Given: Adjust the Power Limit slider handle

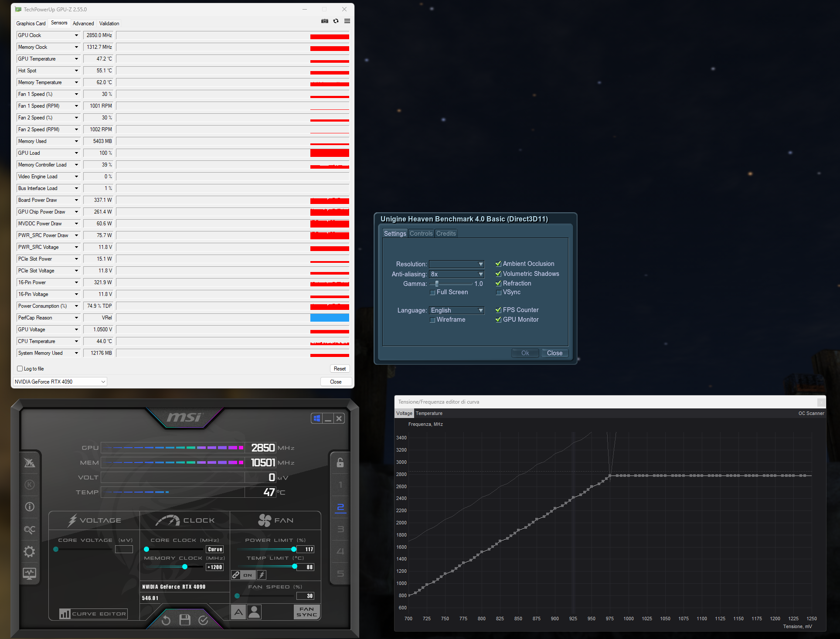Looking at the screenshot, I should click(294, 549).
